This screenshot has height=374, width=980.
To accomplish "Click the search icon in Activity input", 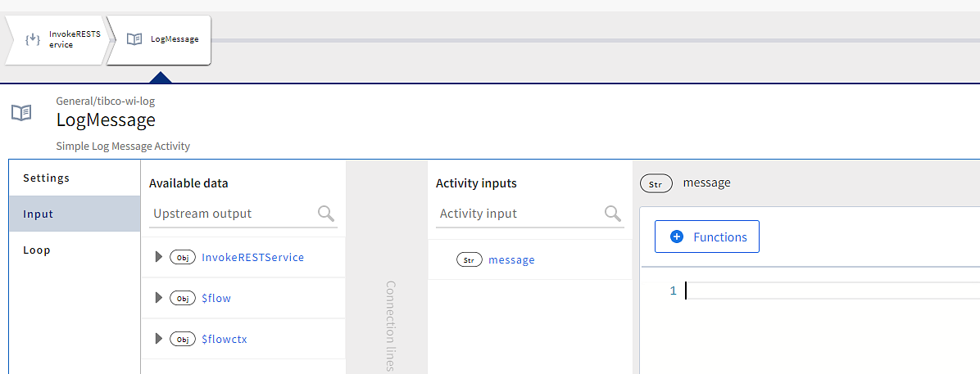I will pos(613,214).
